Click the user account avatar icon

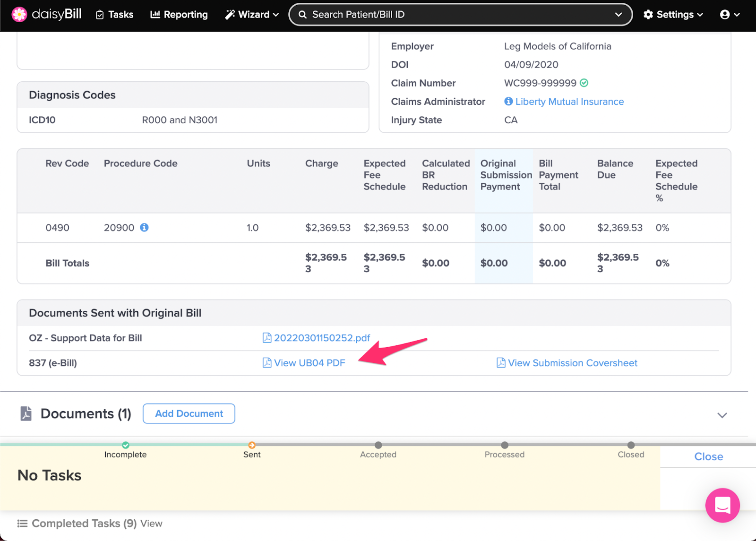pyautogui.click(x=725, y=15)
